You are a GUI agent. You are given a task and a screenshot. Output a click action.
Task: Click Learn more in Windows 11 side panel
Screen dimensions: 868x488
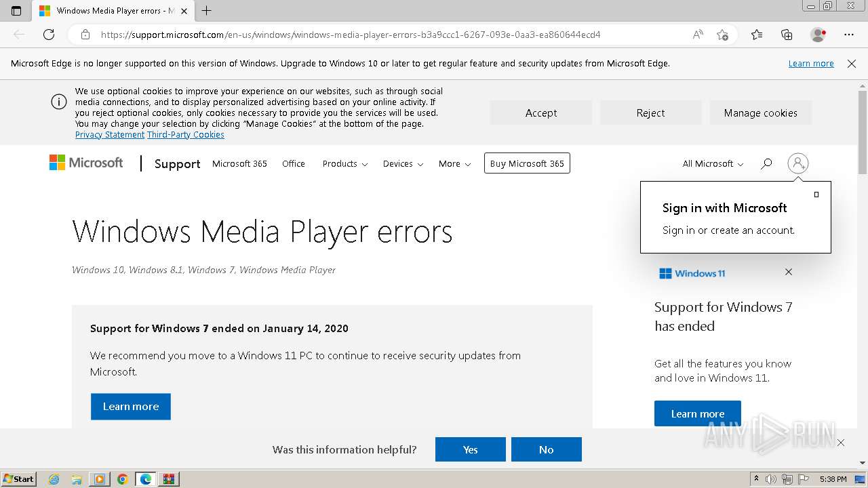698,413
